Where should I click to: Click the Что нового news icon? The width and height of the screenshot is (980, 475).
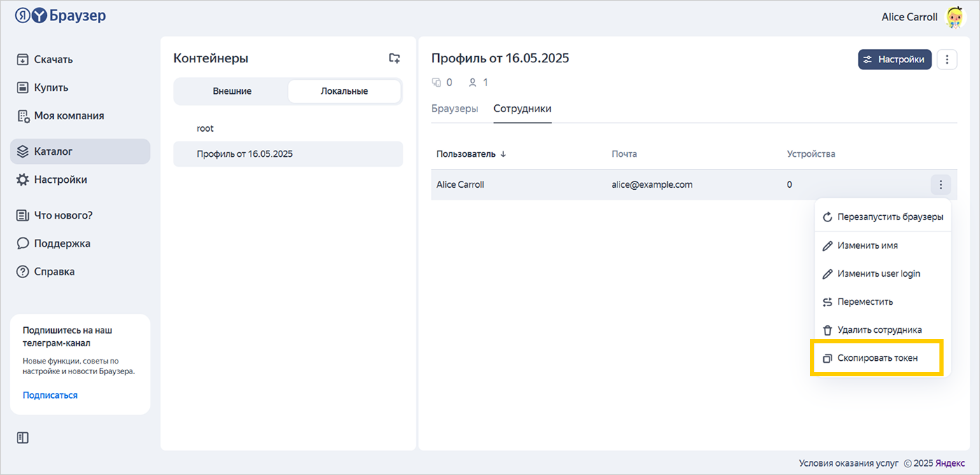[x=22, y=215]
